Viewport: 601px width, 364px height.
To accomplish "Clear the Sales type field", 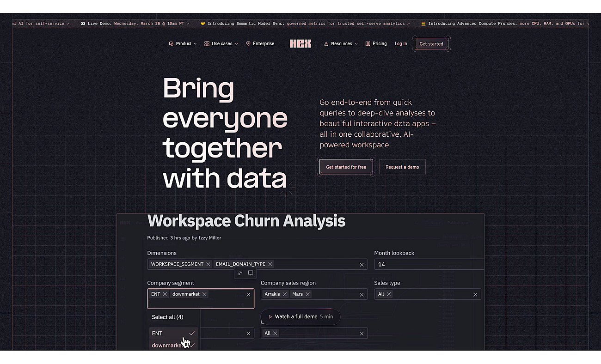I will [475, 295].
